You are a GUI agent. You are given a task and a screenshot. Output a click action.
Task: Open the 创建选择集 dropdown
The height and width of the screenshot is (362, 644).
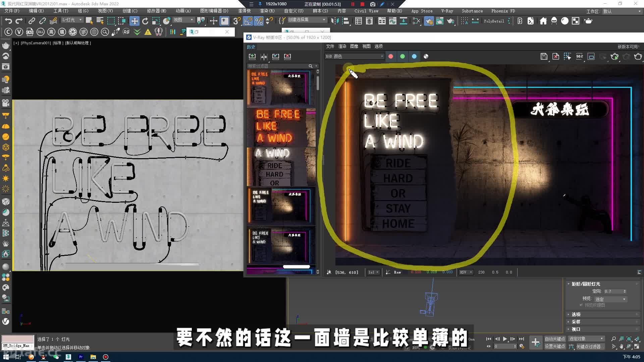pyautogui.click(x=307, y=20)
